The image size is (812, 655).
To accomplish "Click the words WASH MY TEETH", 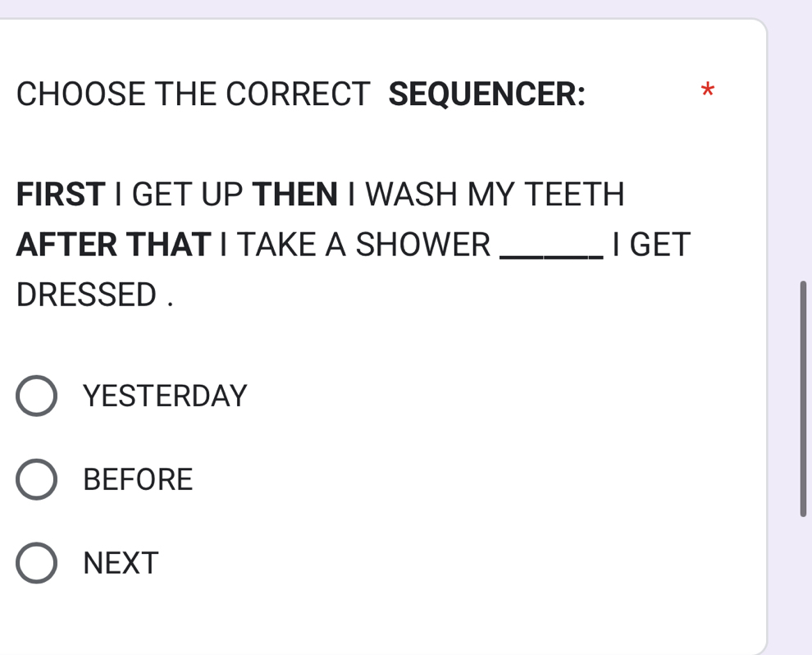I will click(495, 195).
